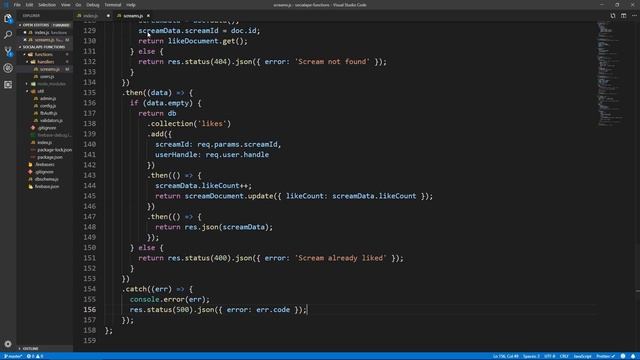Click the feedback smiley in status bar

coord(623,356)
